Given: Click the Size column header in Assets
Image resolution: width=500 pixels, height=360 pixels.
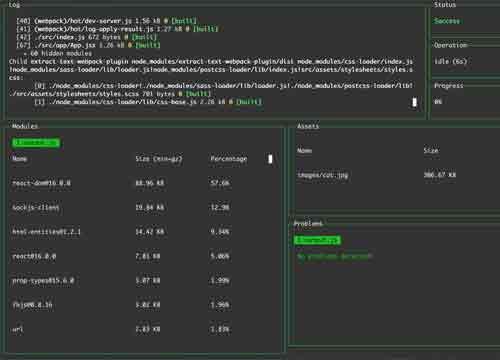Looking at the screenshot, I should [431, 151].
